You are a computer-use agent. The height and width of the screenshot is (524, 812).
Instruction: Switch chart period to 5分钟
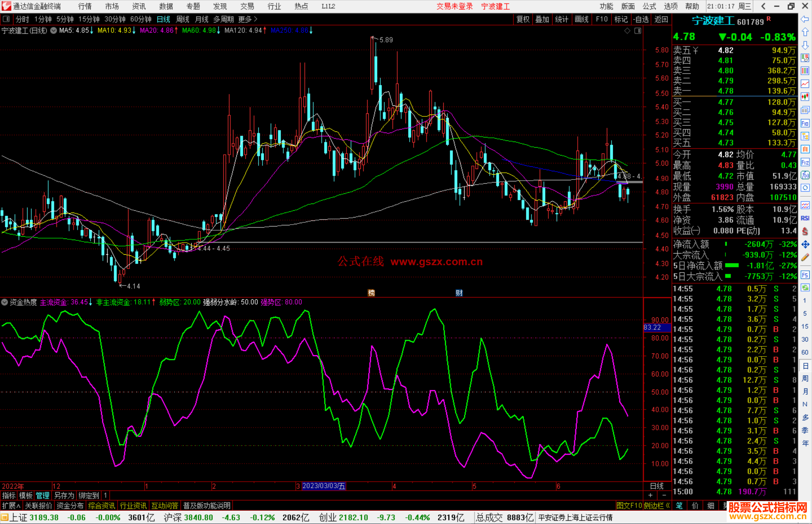65,19
